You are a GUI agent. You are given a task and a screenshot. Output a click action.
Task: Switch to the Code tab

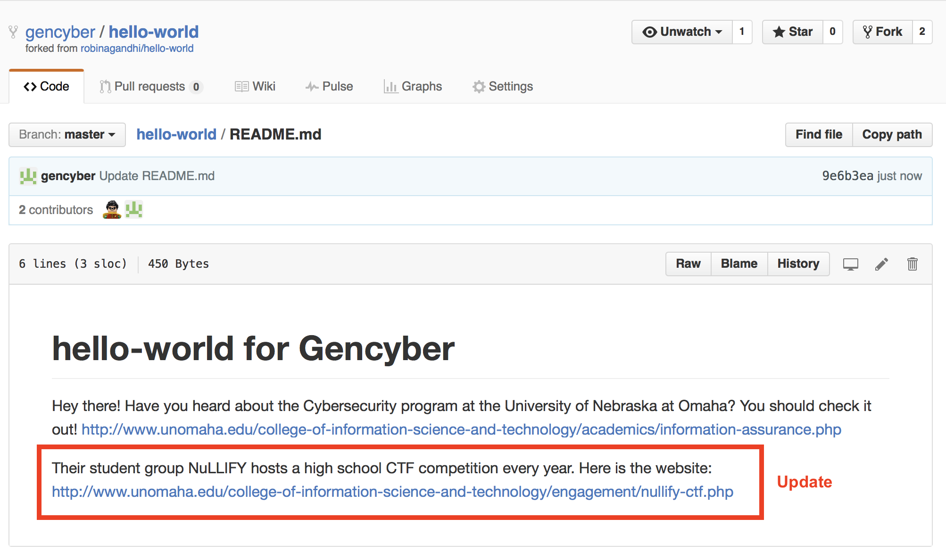tap(46, 87)
